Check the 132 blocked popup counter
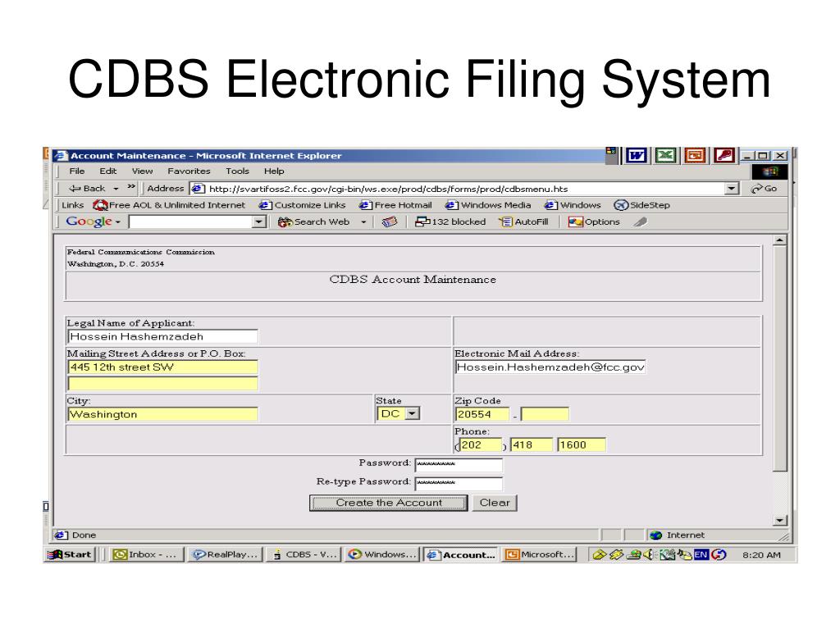840x630 pixels. click(450, 221)
